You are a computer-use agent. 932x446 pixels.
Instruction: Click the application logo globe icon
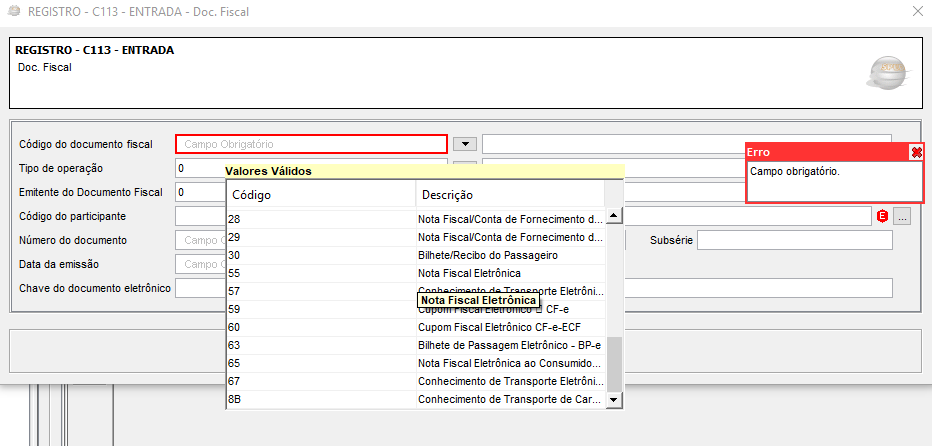884,73
